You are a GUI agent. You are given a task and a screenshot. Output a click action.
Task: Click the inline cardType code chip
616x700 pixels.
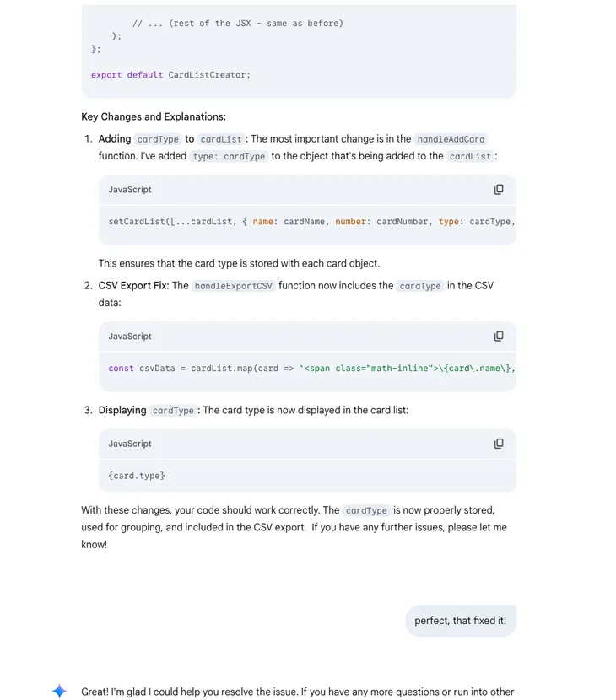point(158,138)
